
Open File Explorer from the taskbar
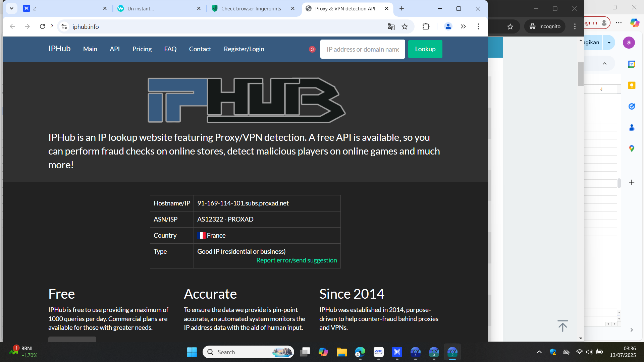341,352
